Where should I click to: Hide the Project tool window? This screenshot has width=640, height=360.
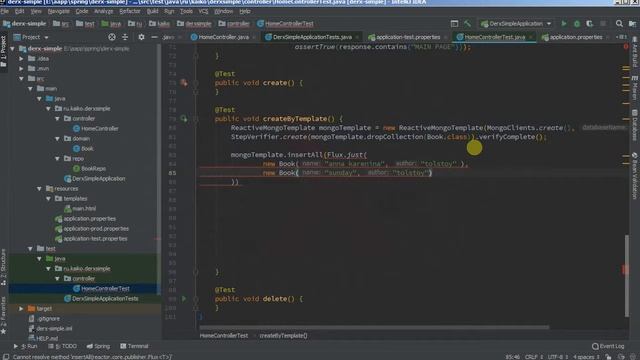154,37
